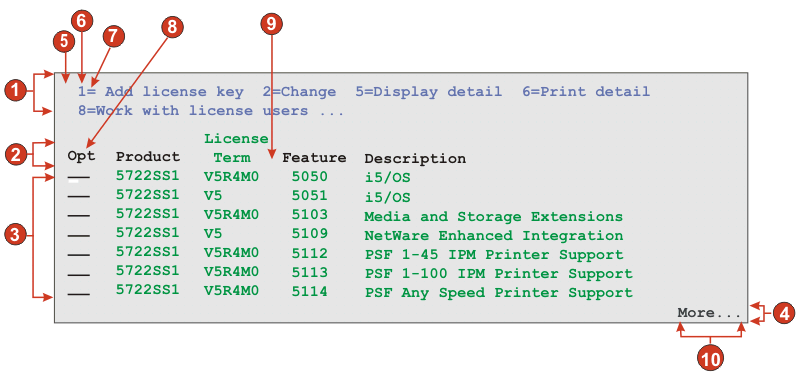
Task: Select feature value 5112
Action: pyautogui.click(x=310, y=253)
